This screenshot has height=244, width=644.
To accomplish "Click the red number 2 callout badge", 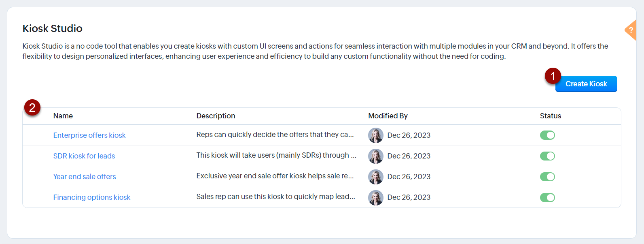I will tap(32, 108).
